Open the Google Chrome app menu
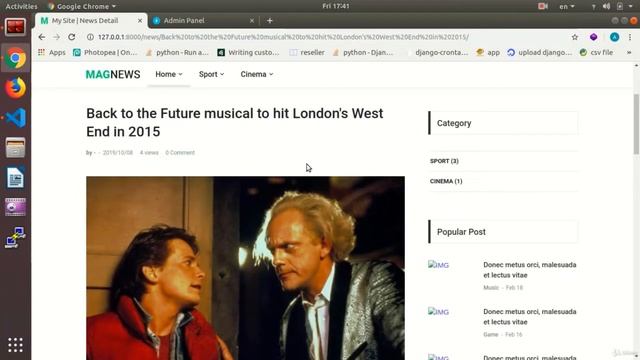Viewport: 640px width, 360px height. [x=82, y=6]
